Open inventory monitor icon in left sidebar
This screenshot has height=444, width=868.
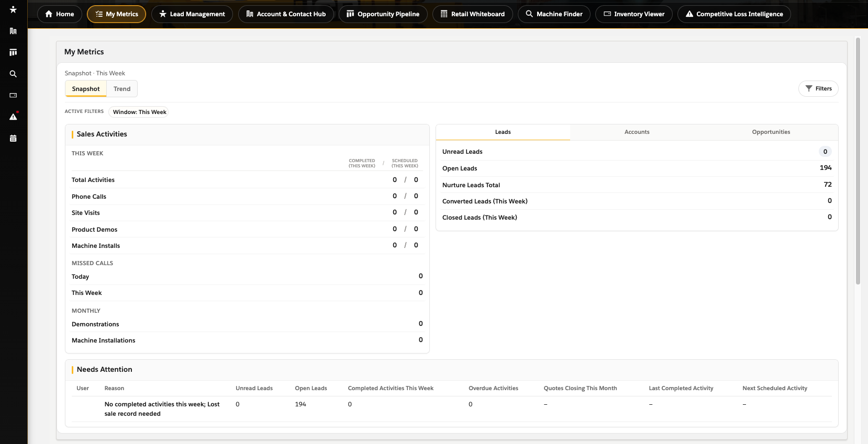point(13,95)
